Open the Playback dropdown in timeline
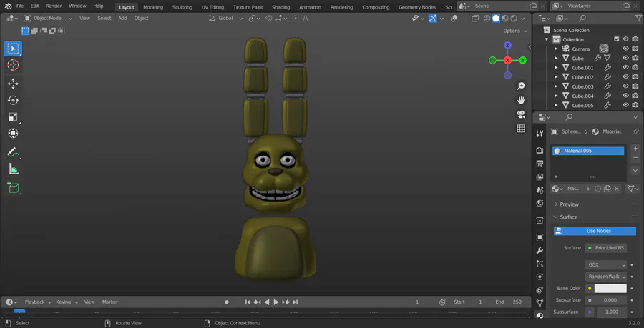644x328 pixels. coord(37,302)
